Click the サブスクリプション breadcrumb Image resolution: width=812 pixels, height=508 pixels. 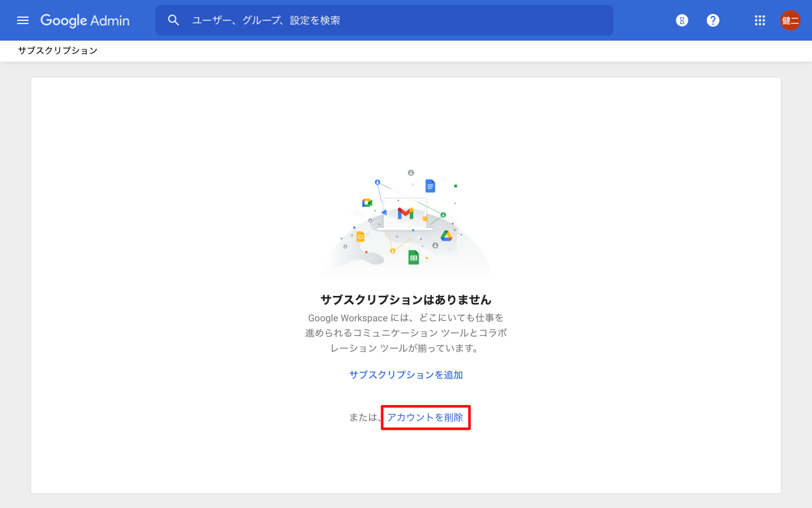click(58, 51)
